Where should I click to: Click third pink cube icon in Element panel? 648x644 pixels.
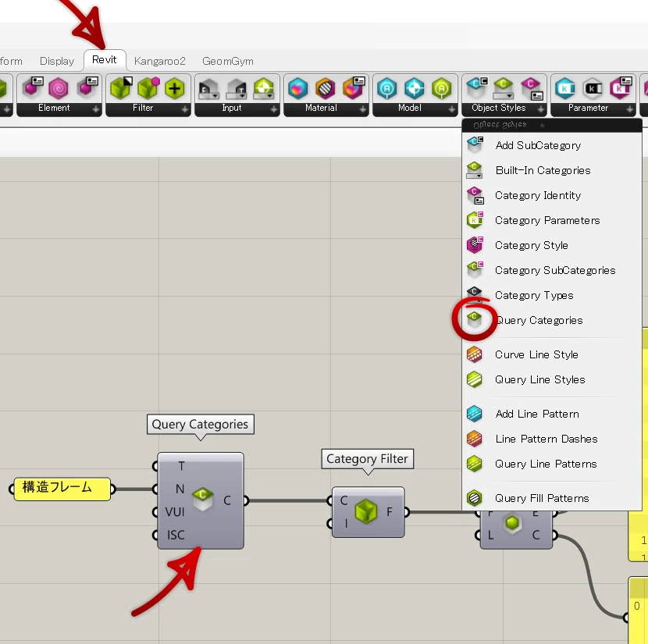tap(87, 87)
